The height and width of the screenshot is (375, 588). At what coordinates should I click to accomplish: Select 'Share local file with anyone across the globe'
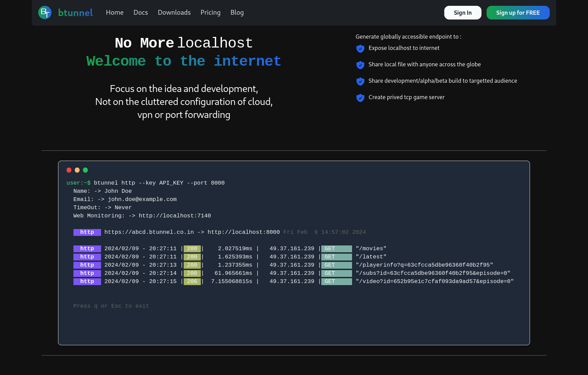424,64
